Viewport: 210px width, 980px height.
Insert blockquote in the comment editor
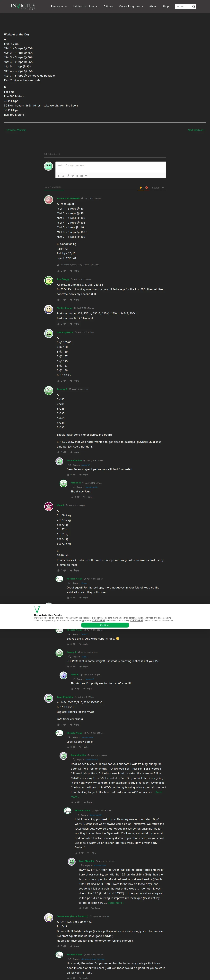86,175
